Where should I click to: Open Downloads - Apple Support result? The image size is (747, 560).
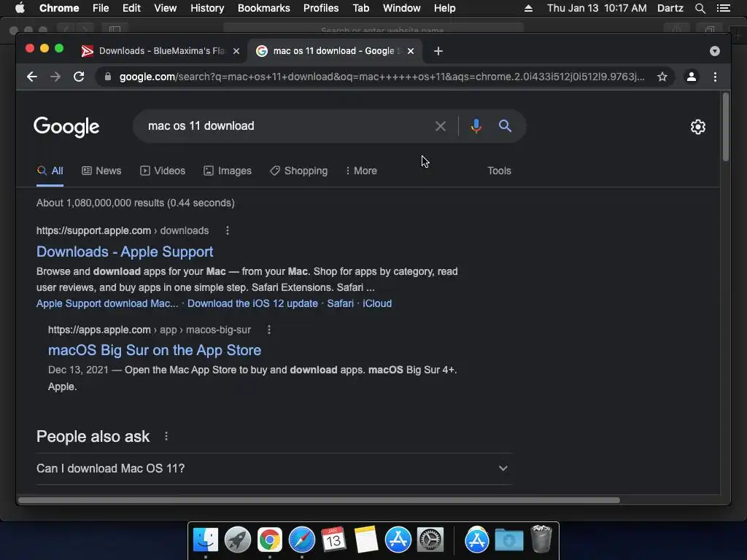[x=125, y=252]
